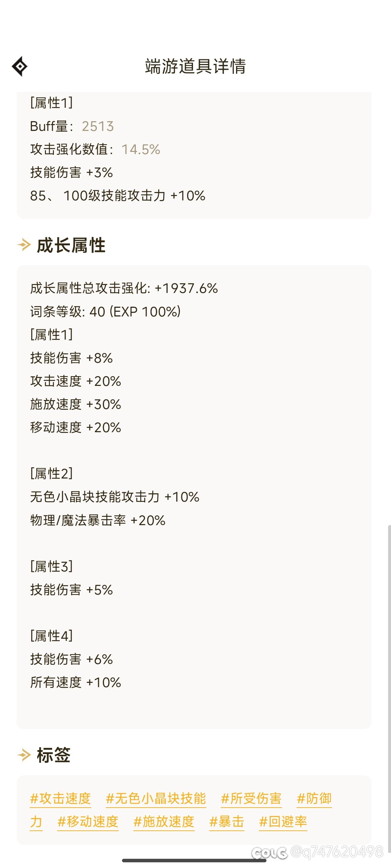Open the #所受伤害 tag
The width and height of the screenshot is (391, 868).
point(251,798)
